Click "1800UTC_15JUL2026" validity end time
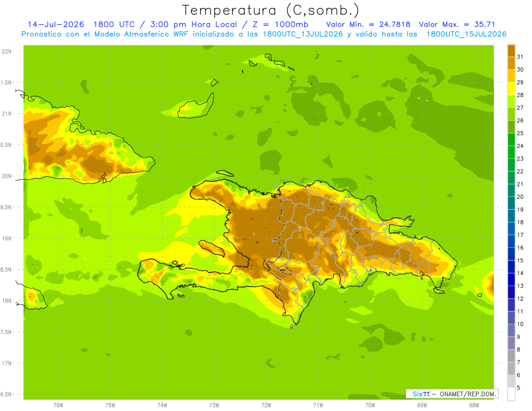Image resolution: width=532 pixels, height=411 pixels. click(x=466, y=34)
